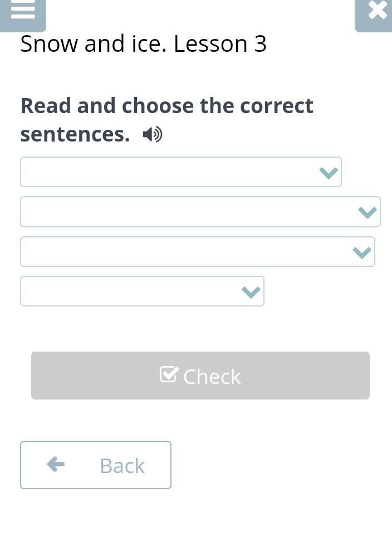Expand the first sentence dropdown chevron

329,173
